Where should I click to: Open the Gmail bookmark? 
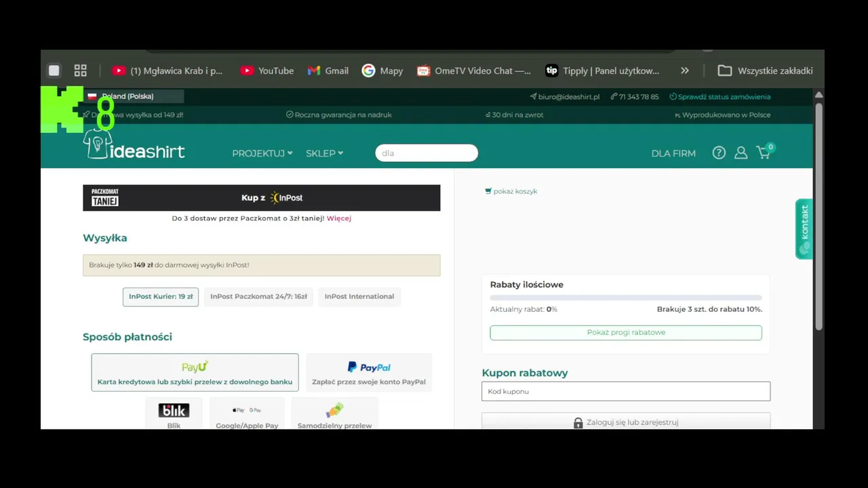[x=328, y=70]
